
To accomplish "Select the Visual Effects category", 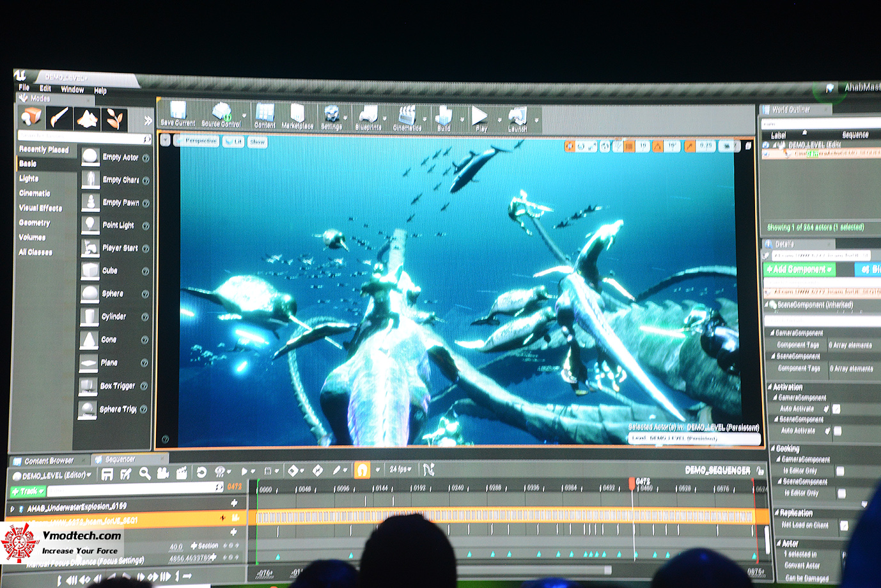I will 40,208.
